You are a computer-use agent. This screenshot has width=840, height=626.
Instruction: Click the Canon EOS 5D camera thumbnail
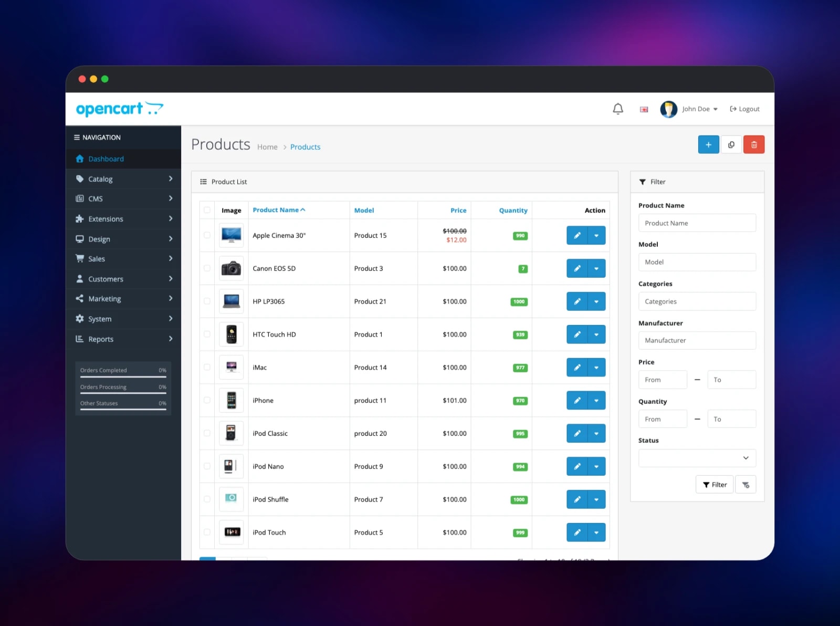pos(231,268)
